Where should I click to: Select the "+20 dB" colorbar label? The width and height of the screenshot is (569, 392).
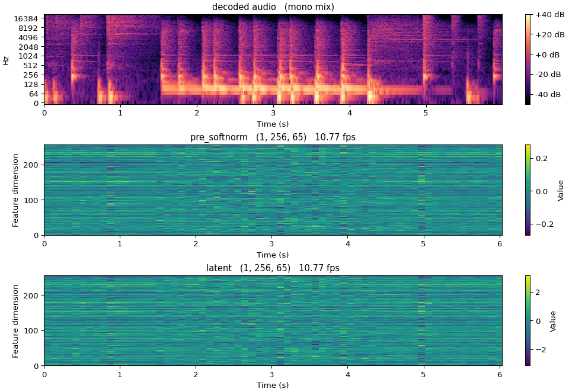tap(550, 35)
